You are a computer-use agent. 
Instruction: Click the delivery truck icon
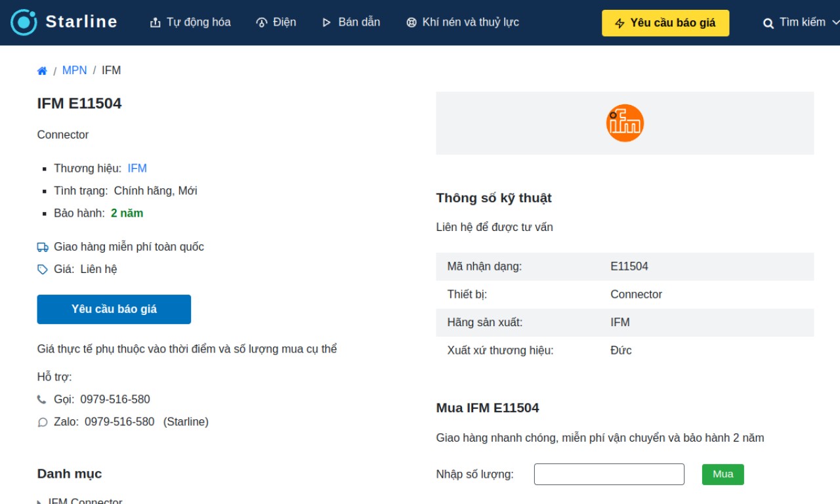[x=43, y=247]
